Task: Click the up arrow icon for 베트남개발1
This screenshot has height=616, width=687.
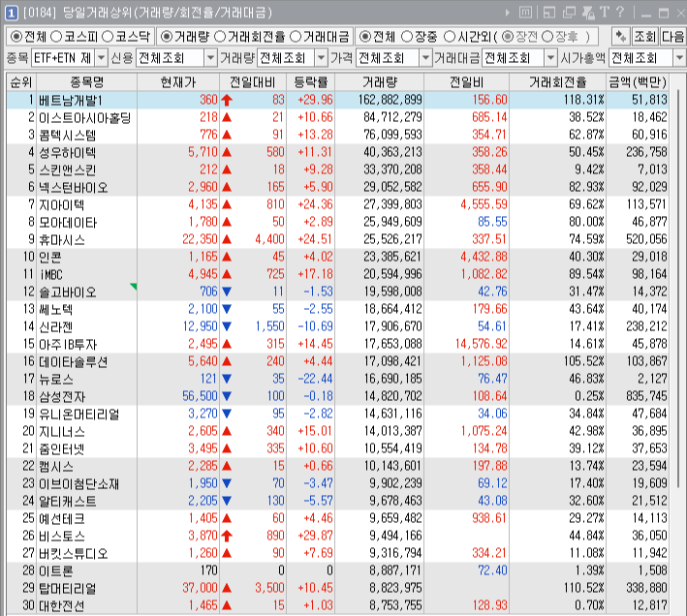Action: [x=227, y=101]
